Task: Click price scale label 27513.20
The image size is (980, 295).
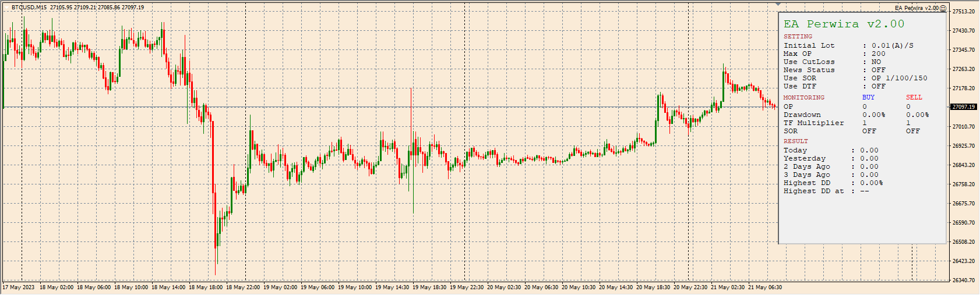Action: click(964, 12)
